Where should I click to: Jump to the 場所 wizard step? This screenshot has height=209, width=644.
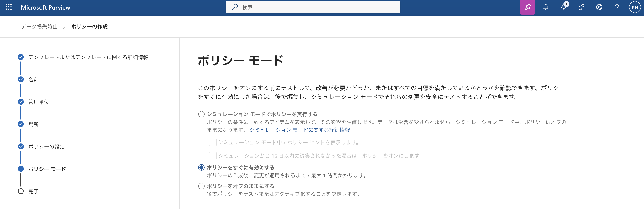click(33, 124)
